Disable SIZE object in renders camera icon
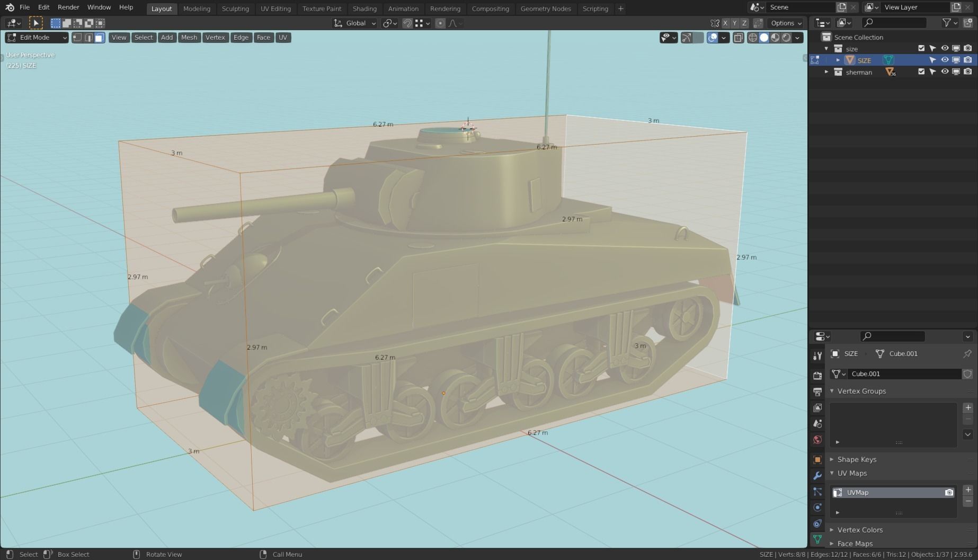978x560 pixels. pos(968,60)
